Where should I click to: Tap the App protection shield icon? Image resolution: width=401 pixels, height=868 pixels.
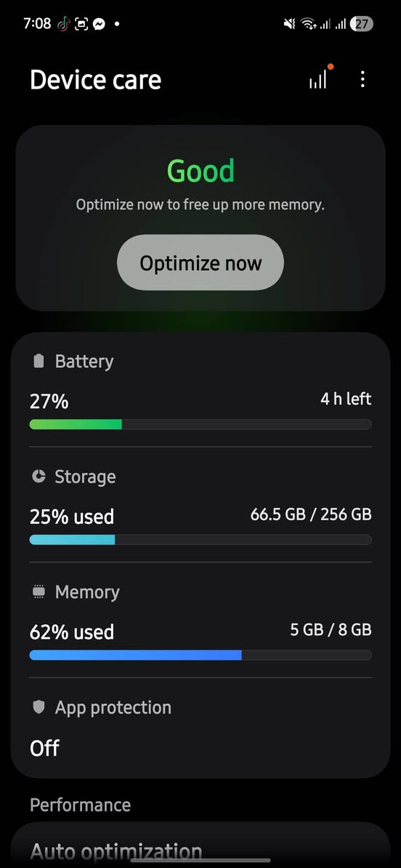39,707
